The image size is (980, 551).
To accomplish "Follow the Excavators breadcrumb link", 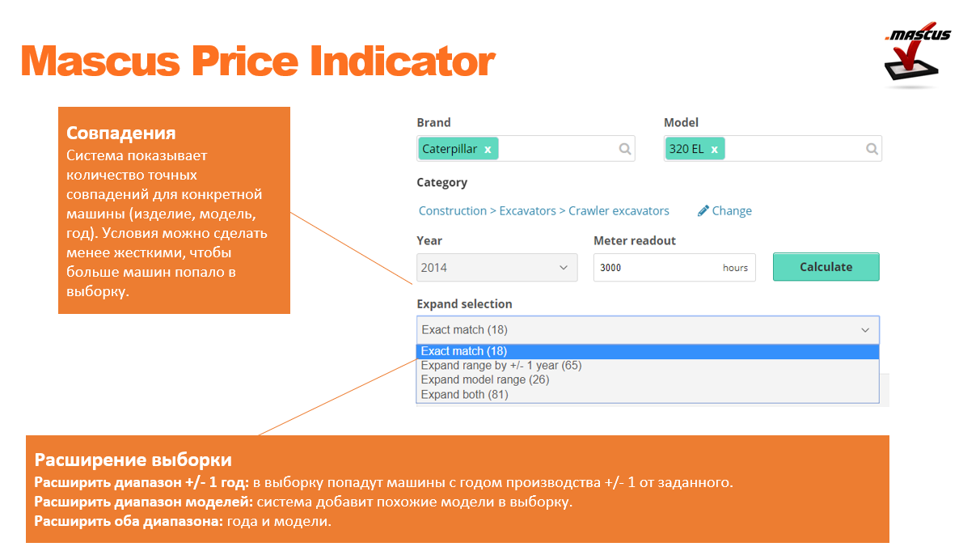I will pyautogui.click(x=527, y=210).
